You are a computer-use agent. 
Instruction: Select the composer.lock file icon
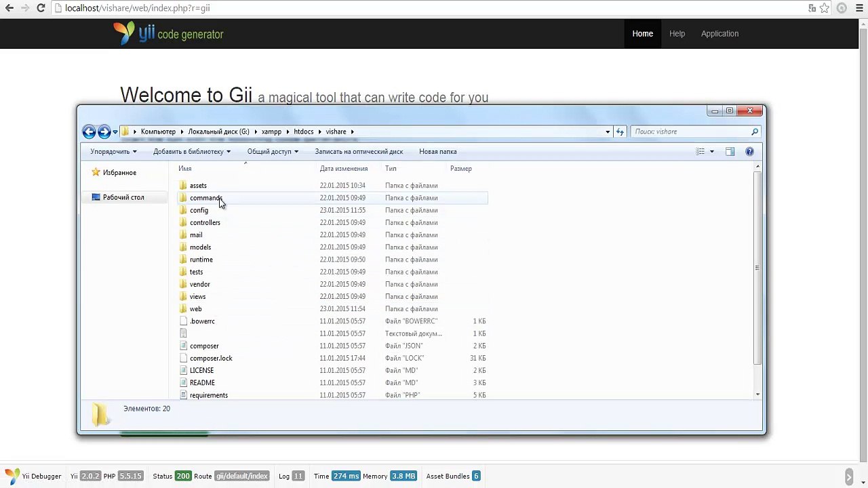[183, 359]
